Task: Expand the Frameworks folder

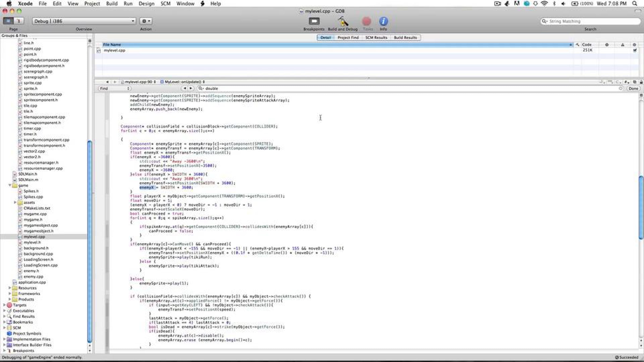Action: [x=10, y=294]
